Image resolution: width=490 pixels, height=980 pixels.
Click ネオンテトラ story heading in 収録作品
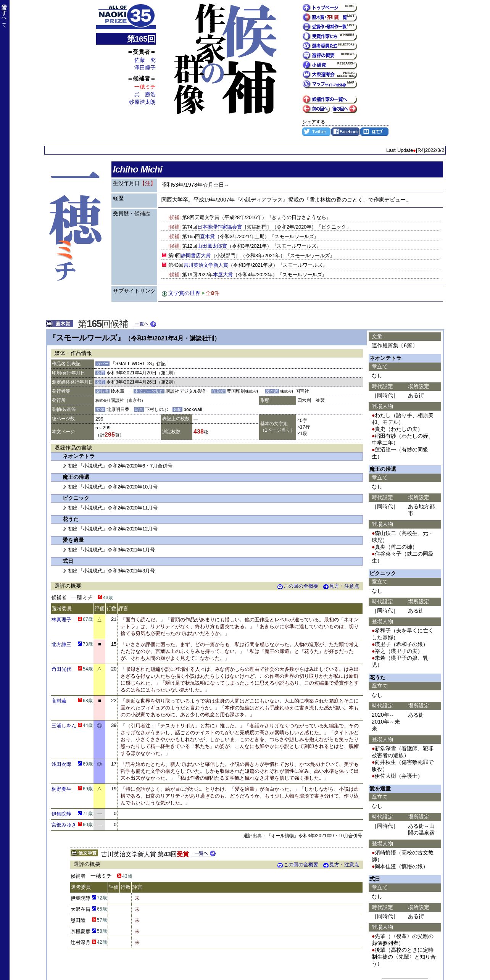(x=206, y=456)
